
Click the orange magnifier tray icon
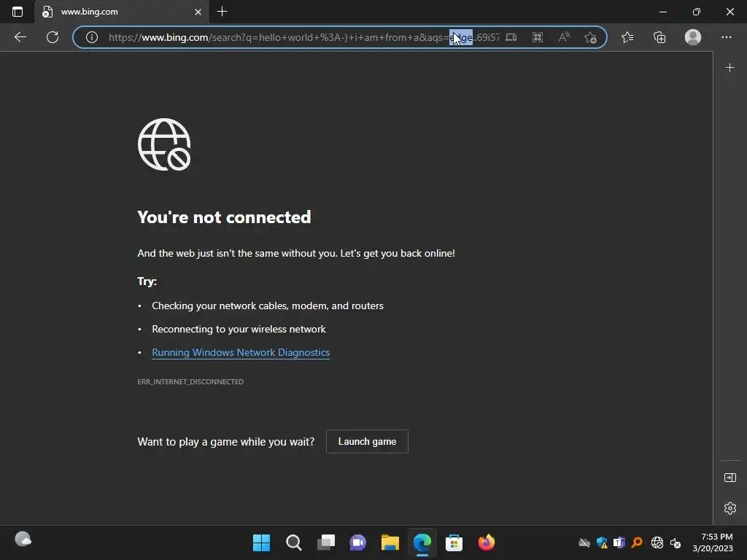(637, 542)
